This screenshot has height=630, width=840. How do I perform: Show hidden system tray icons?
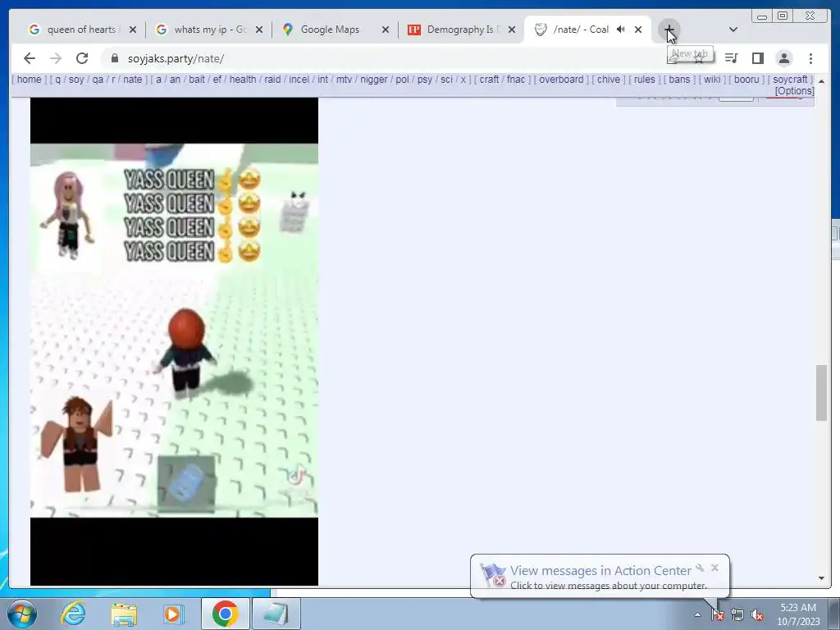(x=697, y=614)
